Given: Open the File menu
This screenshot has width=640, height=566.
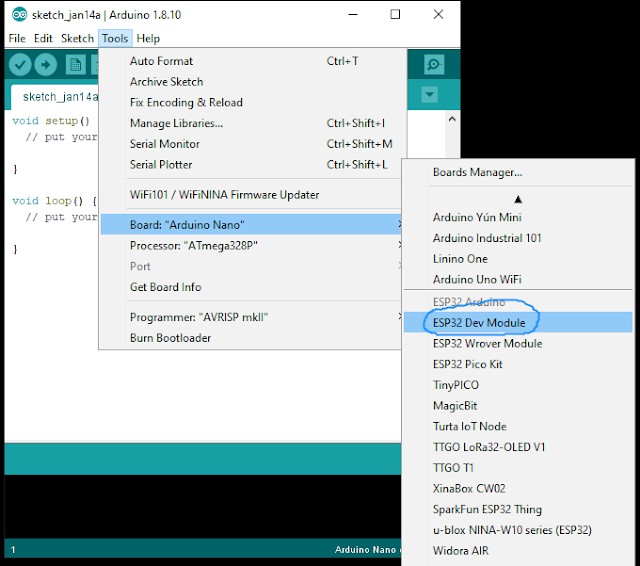Looking at the screenshot, I should (x=17, y=38).
